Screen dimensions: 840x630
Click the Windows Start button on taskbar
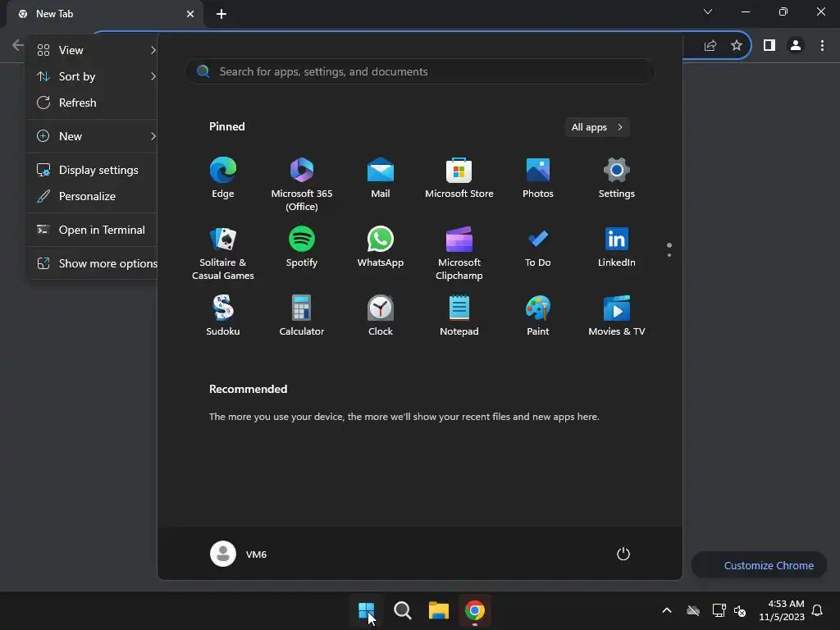click(367, 610)
